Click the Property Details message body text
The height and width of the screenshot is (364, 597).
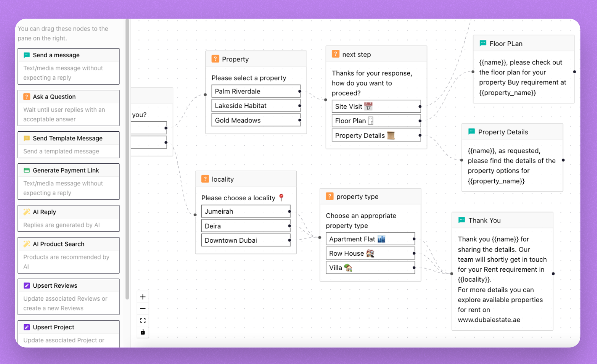point(511,166)
